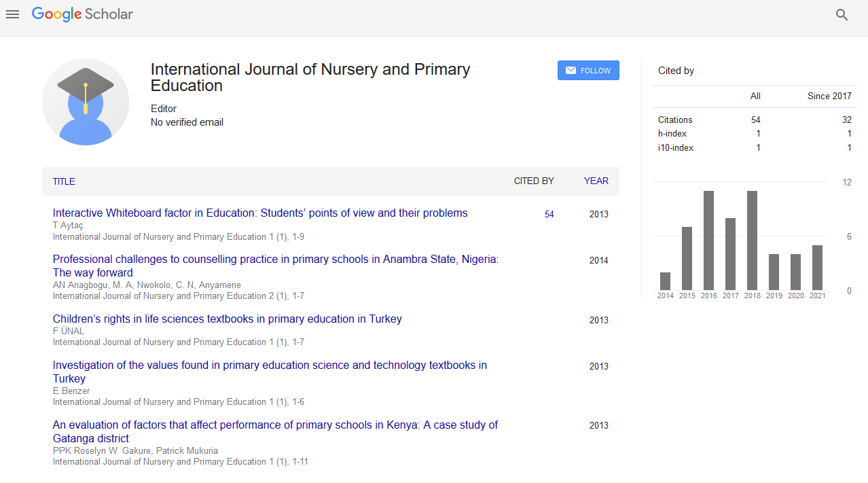Click the graduation cap profile avatar

point(86,102)
